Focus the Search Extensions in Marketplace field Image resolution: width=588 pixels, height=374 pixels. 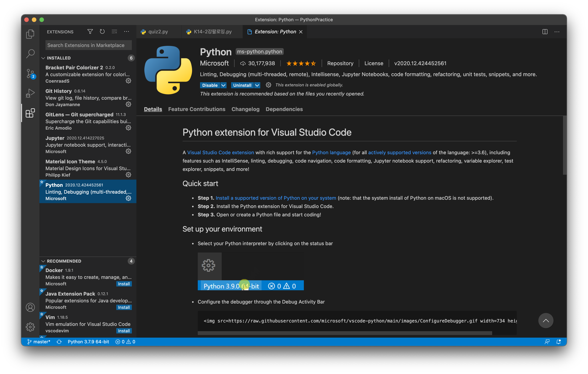pos(88,45)
